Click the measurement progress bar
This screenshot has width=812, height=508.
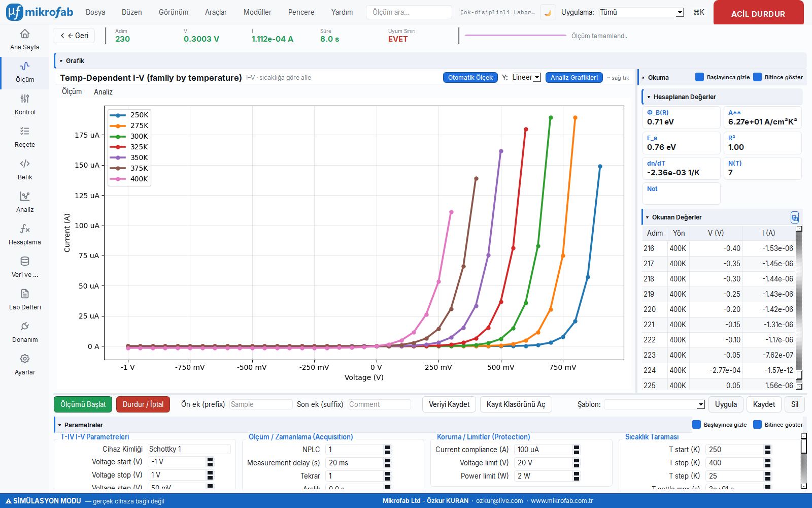(515, 36)
